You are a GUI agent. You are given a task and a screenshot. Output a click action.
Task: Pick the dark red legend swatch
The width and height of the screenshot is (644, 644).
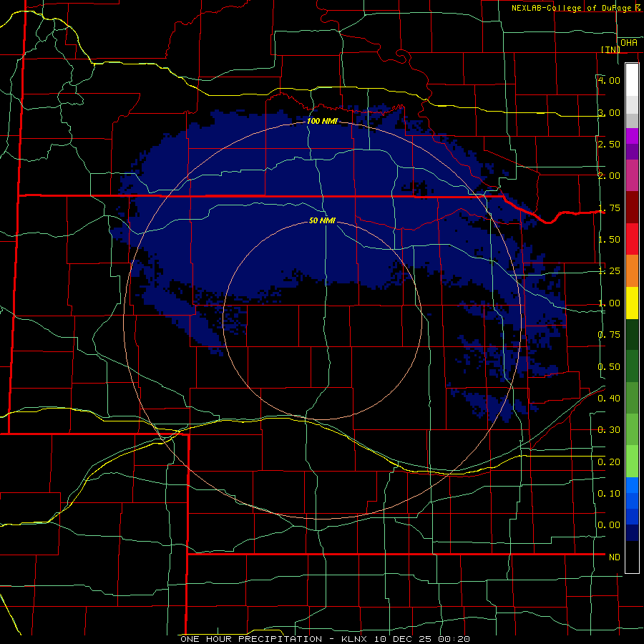click(632, 208)
